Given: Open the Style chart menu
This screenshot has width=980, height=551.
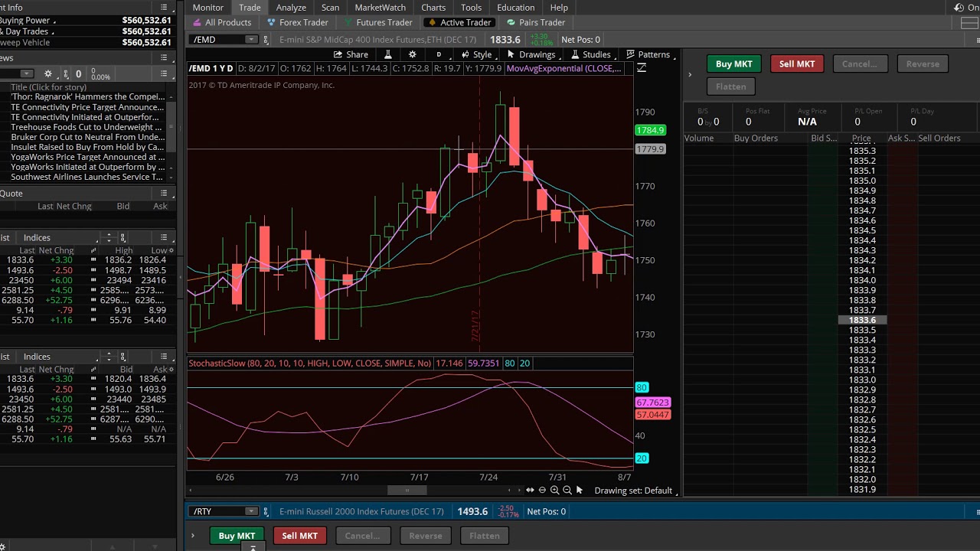Looking at the screenshot, I should [x=476, y=54].
